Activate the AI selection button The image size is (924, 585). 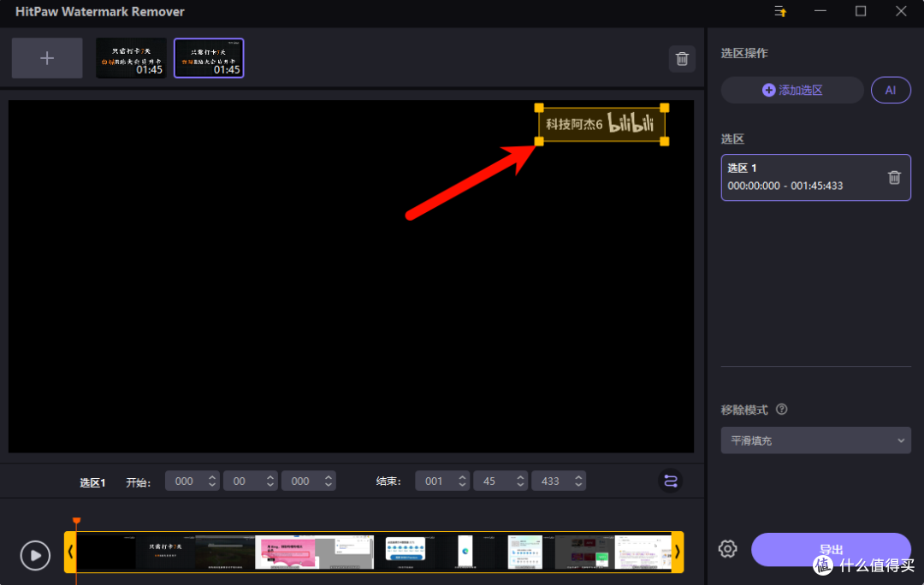tap(891, 90)
